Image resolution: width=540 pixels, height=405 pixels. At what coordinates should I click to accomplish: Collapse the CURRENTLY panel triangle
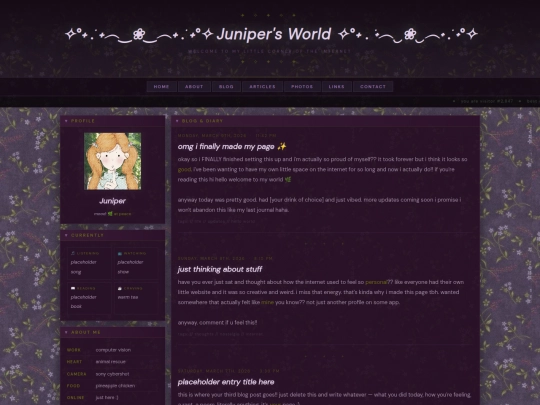coord(66,235)
